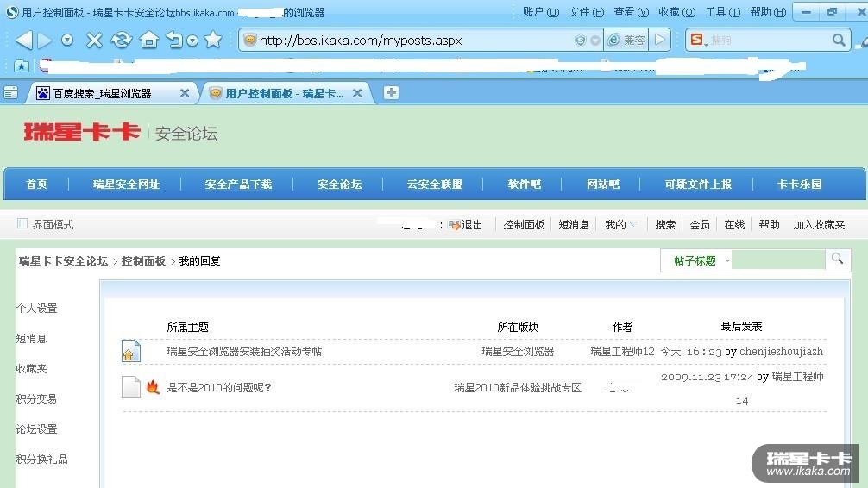
Task: Click the 在线 link
Action: 734,225
